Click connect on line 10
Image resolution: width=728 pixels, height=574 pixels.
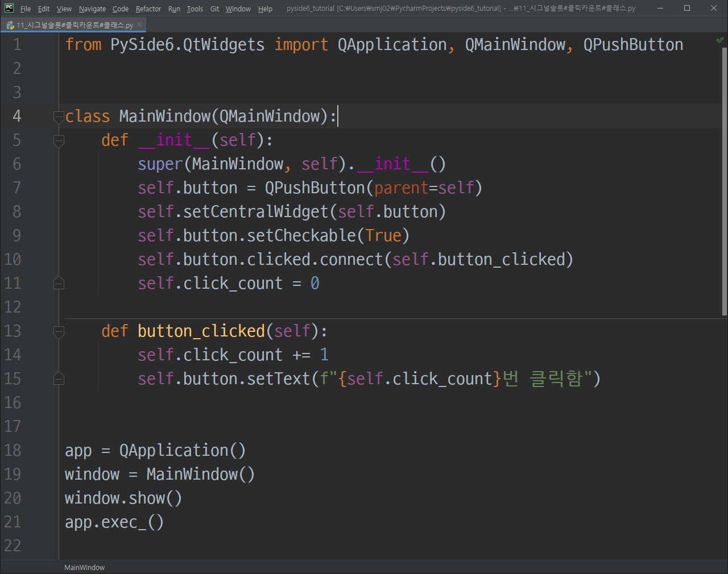(x=351, y=259)
